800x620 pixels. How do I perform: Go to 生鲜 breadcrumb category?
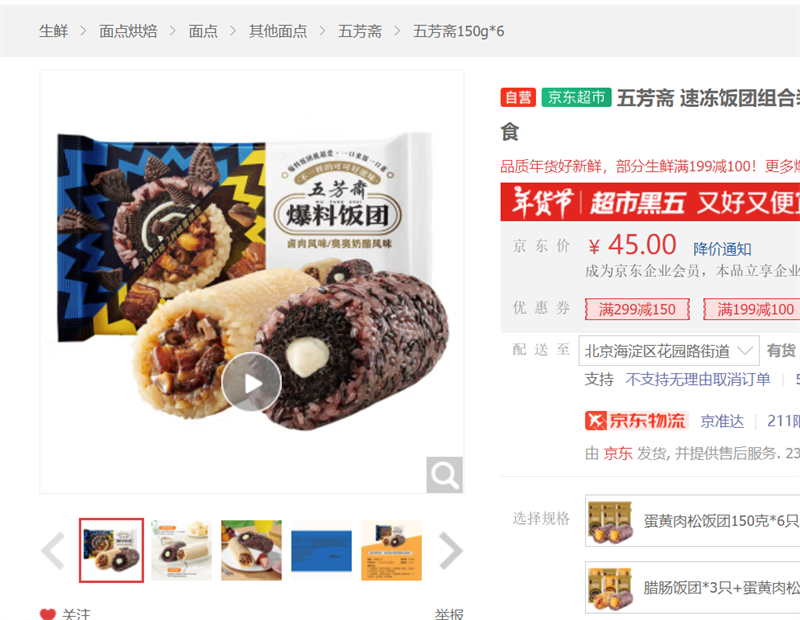pos(54,31)
